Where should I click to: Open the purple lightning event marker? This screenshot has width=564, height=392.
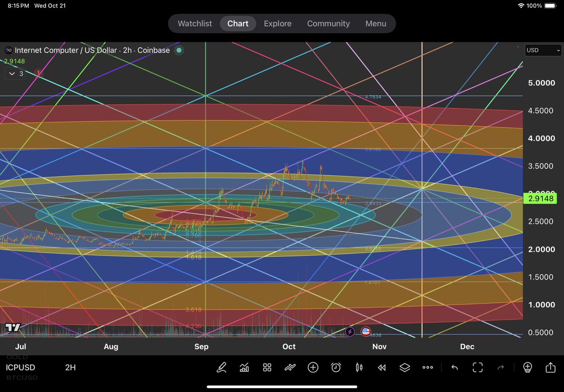pos(350,332)
